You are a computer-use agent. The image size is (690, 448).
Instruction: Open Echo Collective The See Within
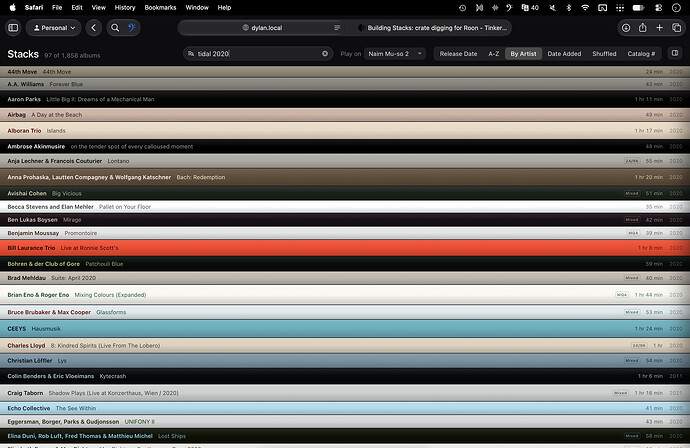point(345,408)
